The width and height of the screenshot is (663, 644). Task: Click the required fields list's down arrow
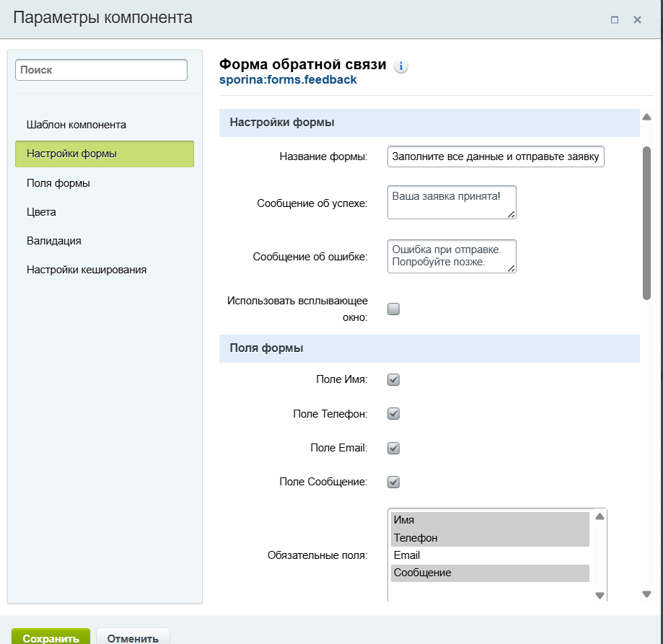point(600,595)
